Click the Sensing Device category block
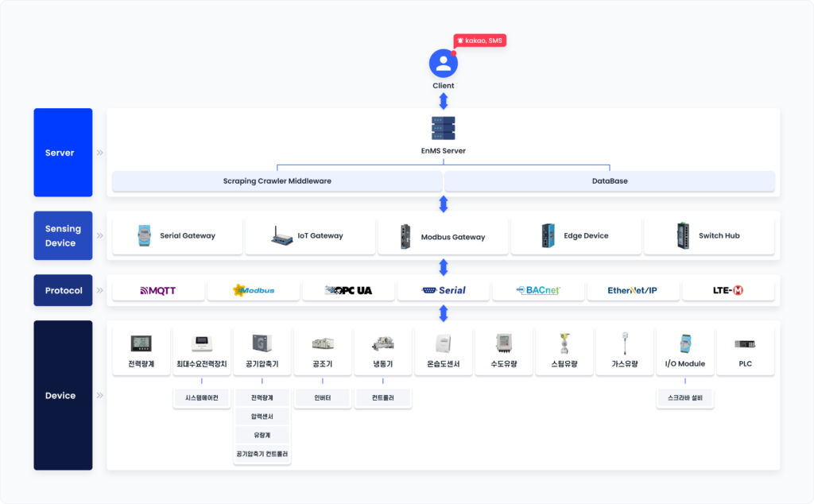The width and height of the screenshot is (814, 504). (x=63, y=235)
